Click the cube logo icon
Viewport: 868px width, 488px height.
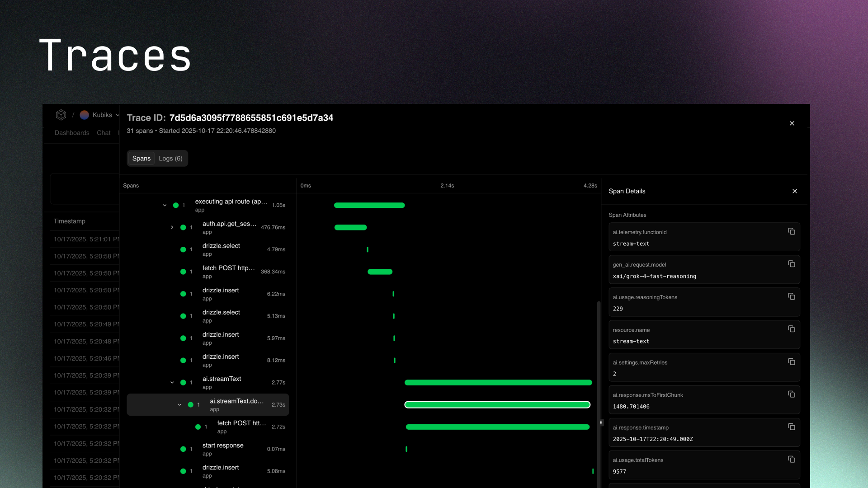pos(61,115)
